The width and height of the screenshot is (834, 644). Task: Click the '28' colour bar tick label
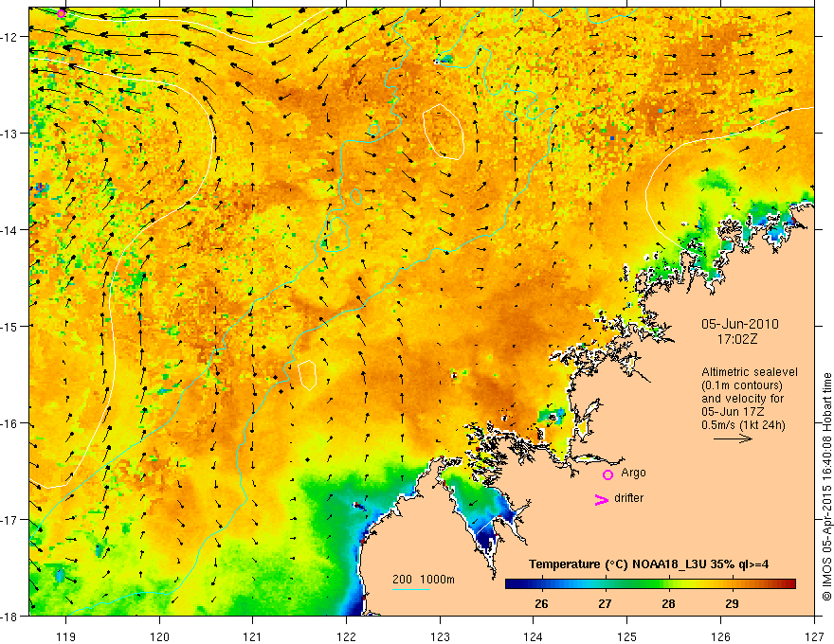pyautogui.click(x=668, y=604)
